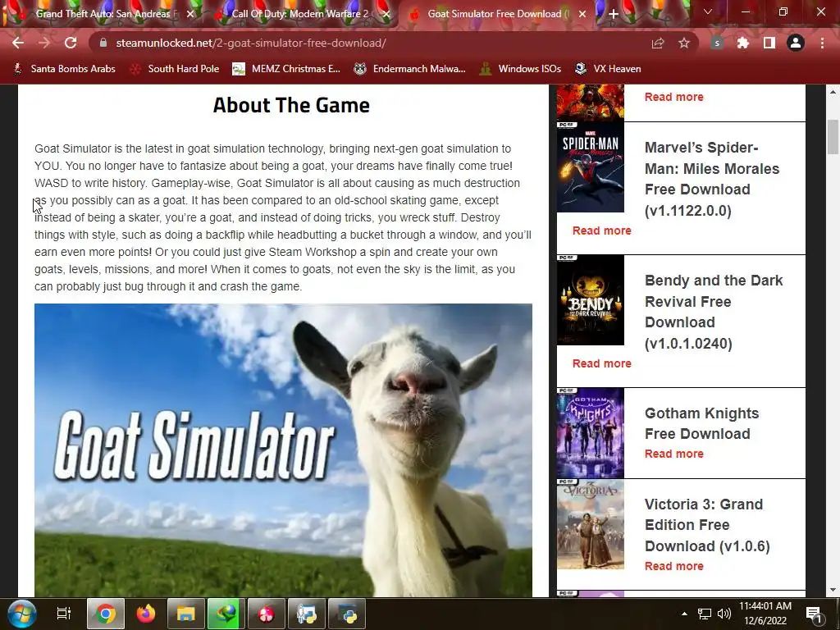Open Task View on the taskbar

(x=64, y=614)
